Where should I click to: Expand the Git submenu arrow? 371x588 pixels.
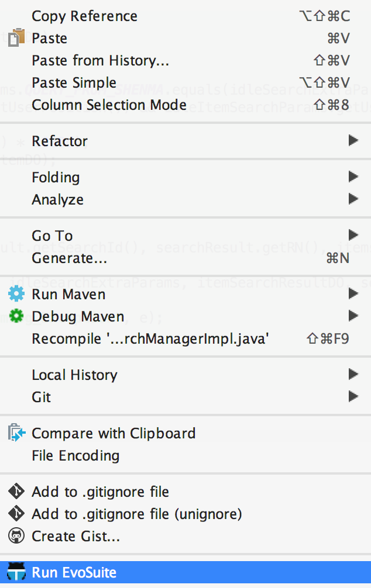point(353,397)
